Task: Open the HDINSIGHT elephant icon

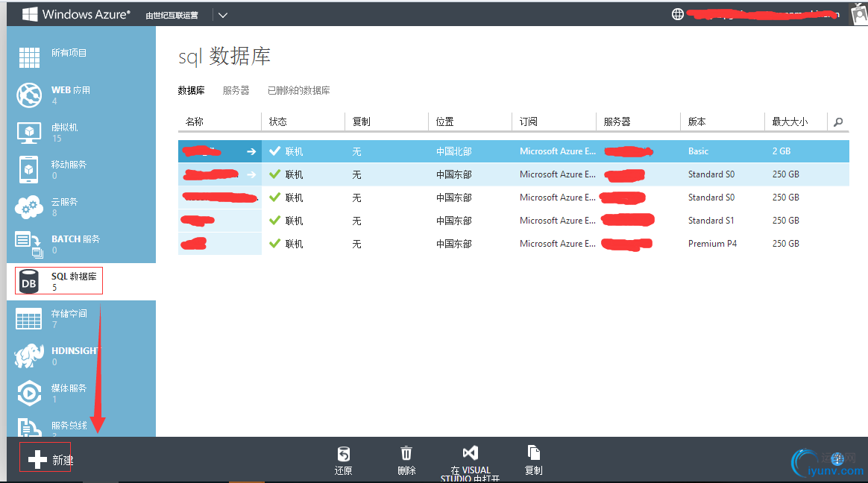Action: point(29,356)
